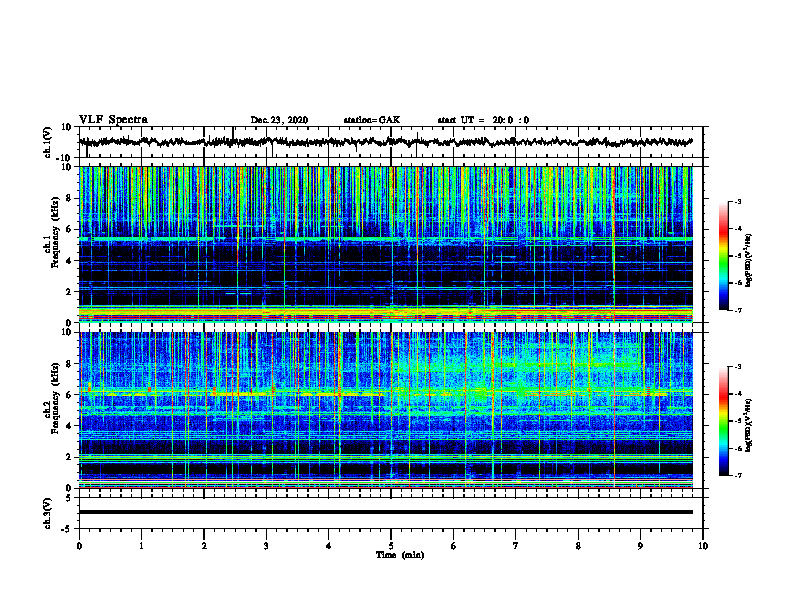Click time axis tick label "10" at right end

pyautogui.click(x=703, y=546)
